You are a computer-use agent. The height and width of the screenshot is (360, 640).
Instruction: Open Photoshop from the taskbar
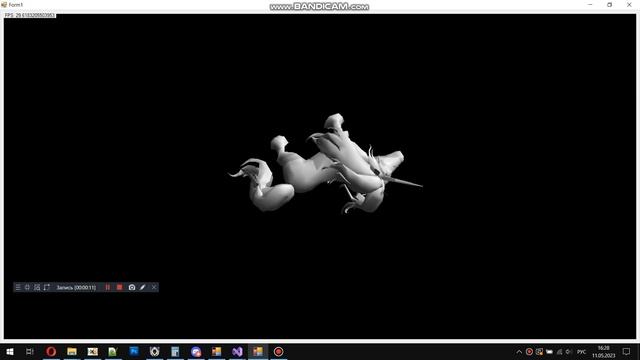click(x=134, y=351)
